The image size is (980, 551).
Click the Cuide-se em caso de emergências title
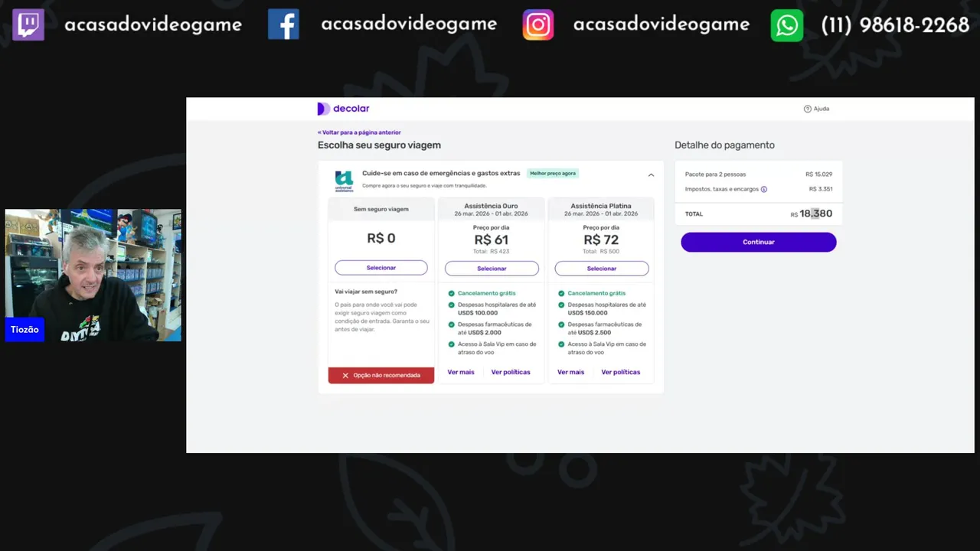pyautogui.click(x=441, y=174)
